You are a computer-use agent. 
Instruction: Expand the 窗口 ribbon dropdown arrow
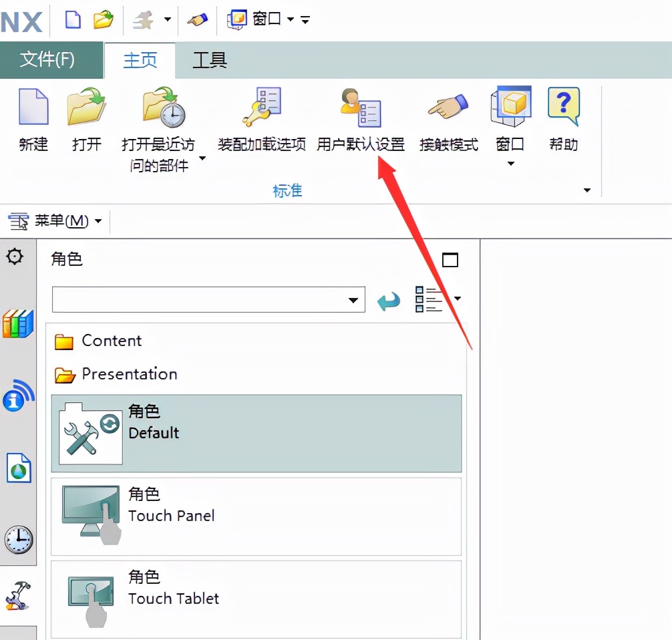(x=510, y=163)
